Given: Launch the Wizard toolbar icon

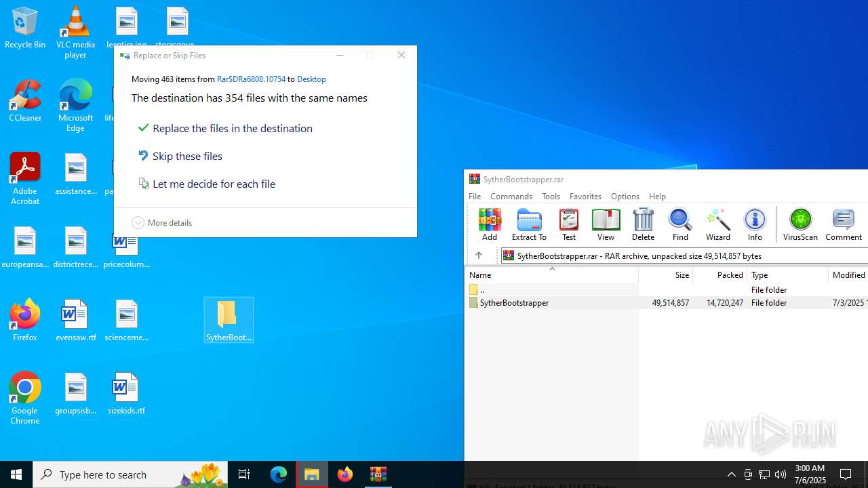Looking at the screenshot, I should pos(717,225).
